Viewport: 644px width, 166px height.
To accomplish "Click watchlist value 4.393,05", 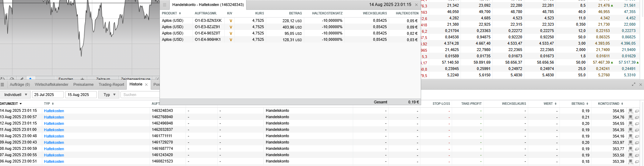I will 603,43.
